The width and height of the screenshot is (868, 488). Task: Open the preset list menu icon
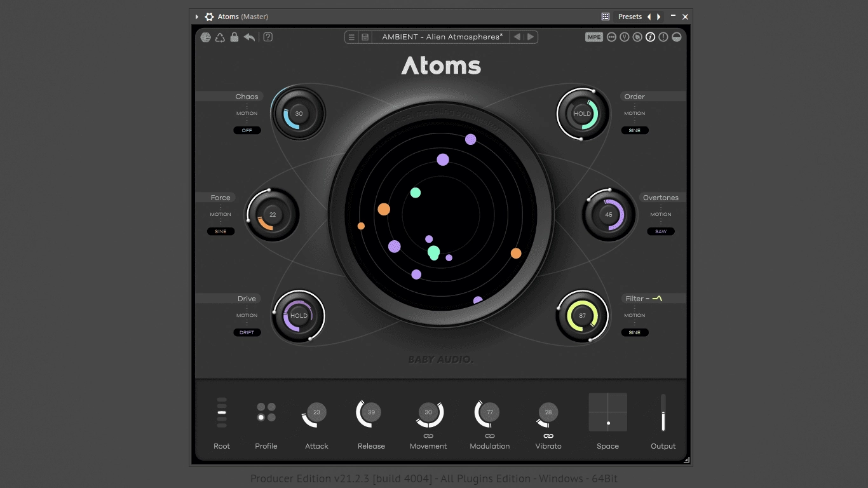[351, 37]
